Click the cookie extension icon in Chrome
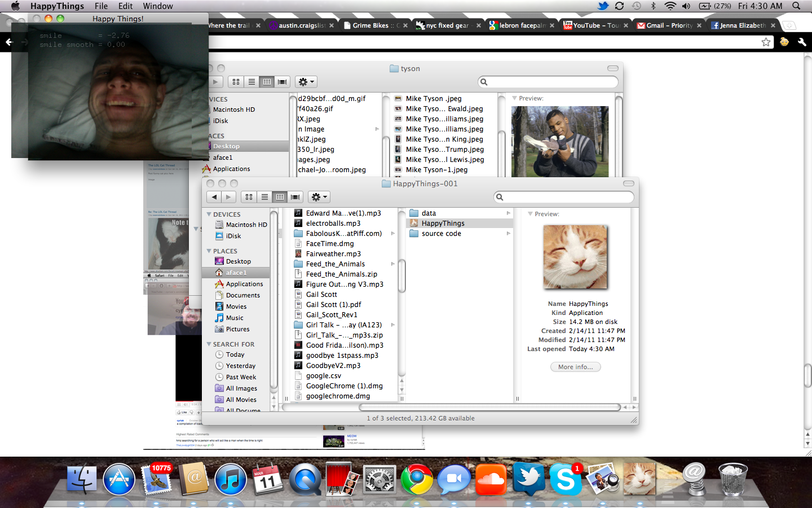This screenshot has height=508, width=812. 784,42
